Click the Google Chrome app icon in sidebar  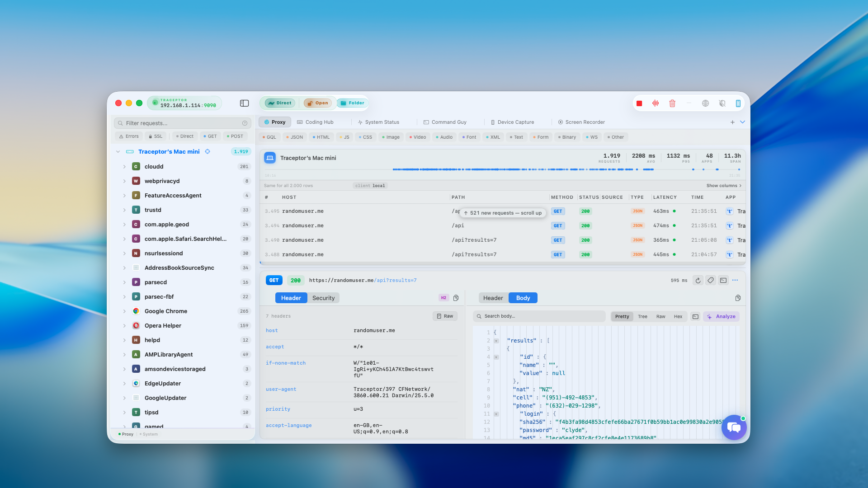(x=136, y=311)
